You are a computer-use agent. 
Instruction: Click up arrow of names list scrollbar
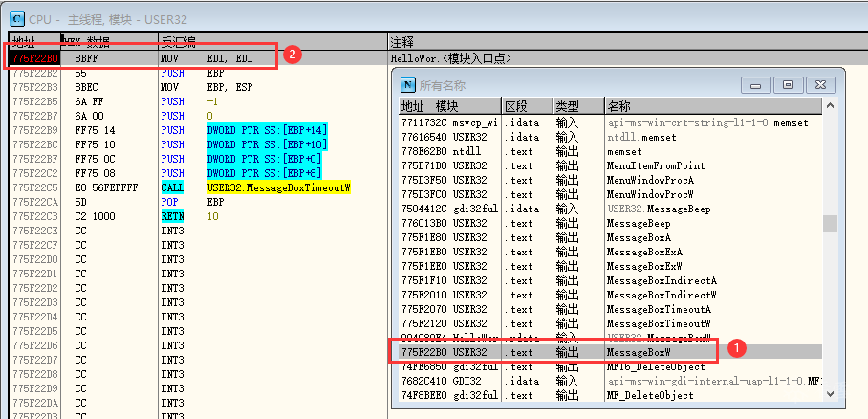[830, 106]
